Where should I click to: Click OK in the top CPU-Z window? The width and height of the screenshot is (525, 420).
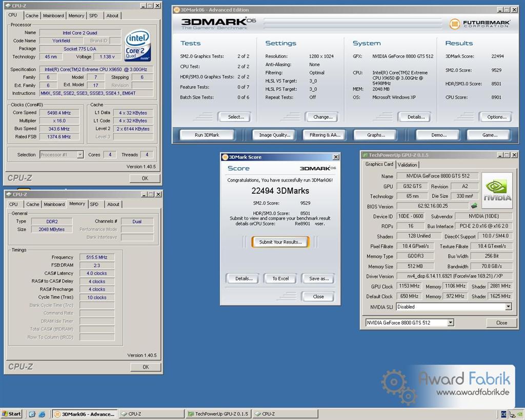tap(145, 178)
